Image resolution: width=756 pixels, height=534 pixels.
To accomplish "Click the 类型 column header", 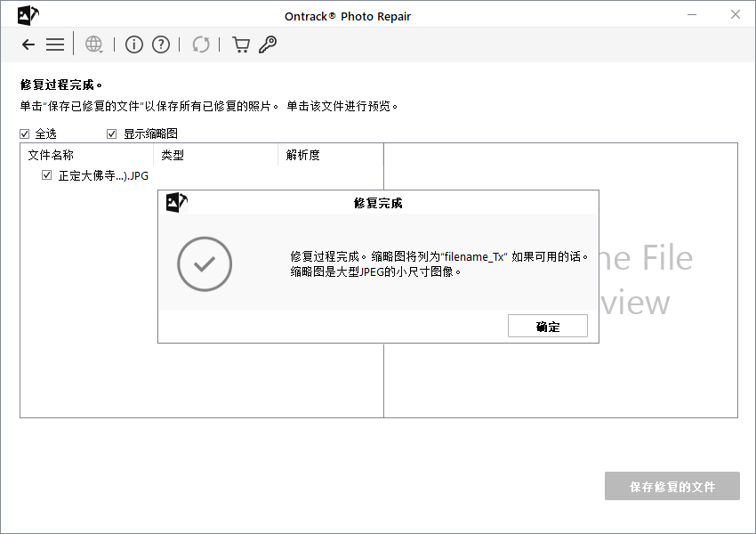I will [215, 155].
